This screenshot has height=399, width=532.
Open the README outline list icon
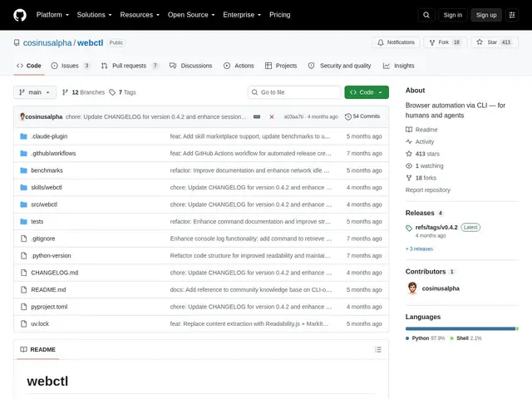tap(378, 349)
